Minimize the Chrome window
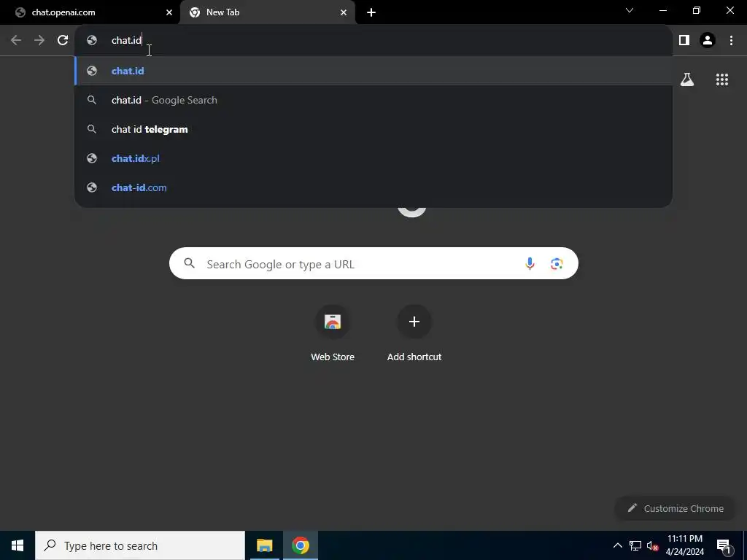This screenshot has height=560, width=747. tap(663, 10)
